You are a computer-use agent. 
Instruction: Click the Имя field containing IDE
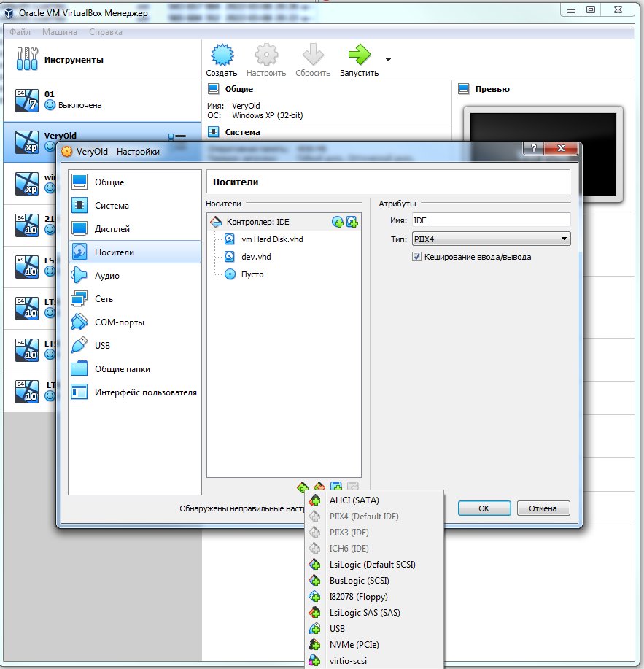coord(490,220)
